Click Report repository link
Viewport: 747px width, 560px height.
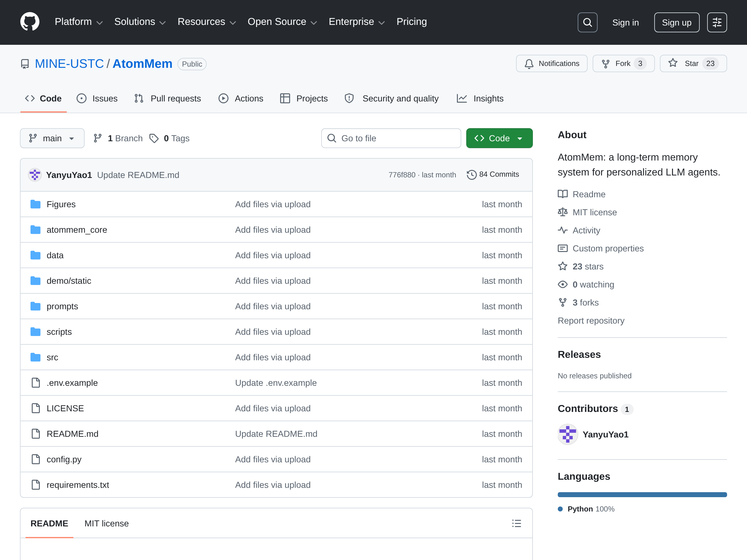591,321
